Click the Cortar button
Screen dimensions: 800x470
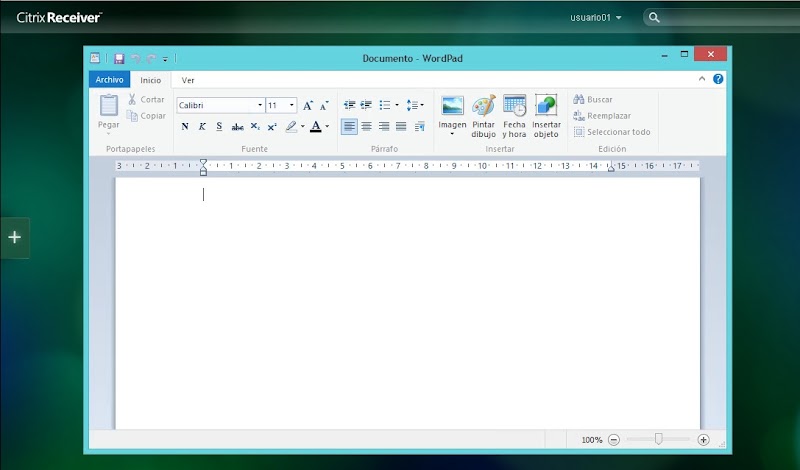coord(146,100)
